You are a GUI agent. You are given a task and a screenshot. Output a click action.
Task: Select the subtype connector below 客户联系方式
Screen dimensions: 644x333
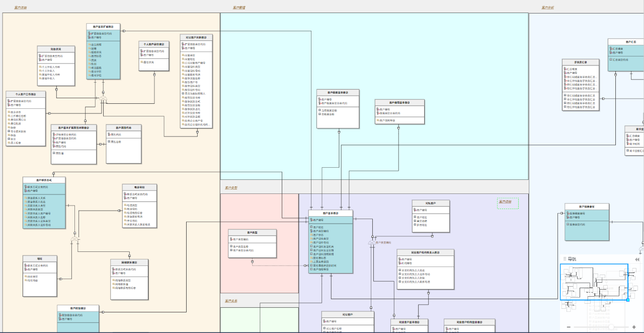75,239
